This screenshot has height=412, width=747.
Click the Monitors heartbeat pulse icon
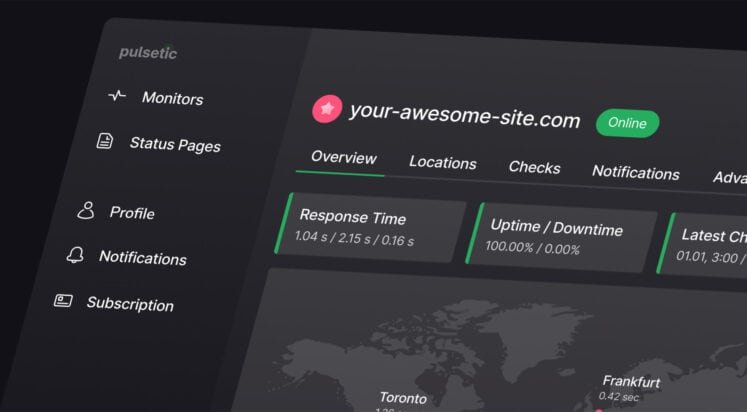[x=117, y=96]
